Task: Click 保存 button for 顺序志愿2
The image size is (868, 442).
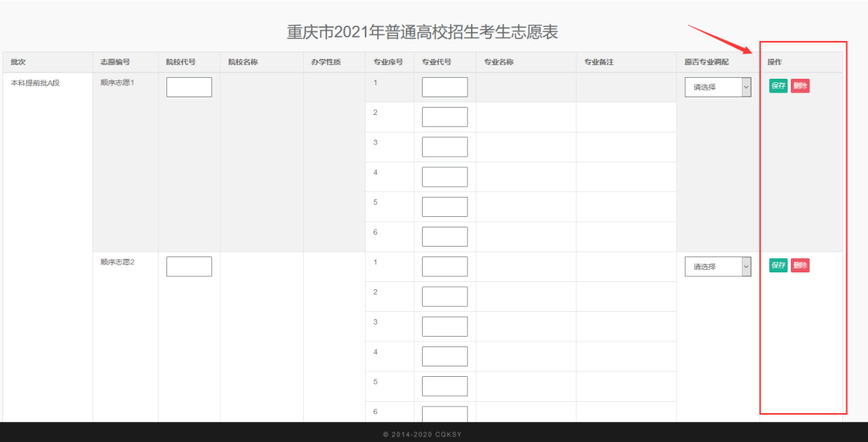Action: (x=778, y=265)
